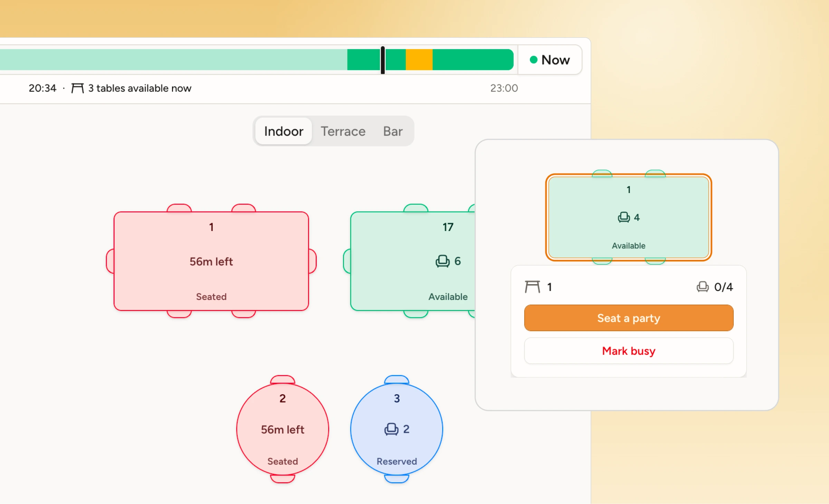
Task: Click 'Available' label in table preview
Action: click(629, 246)
